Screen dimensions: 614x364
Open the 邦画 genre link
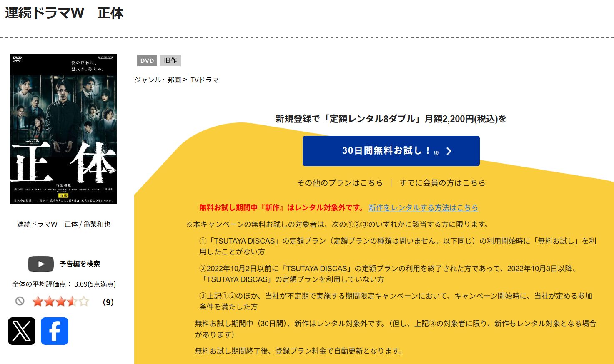(174, 80)
